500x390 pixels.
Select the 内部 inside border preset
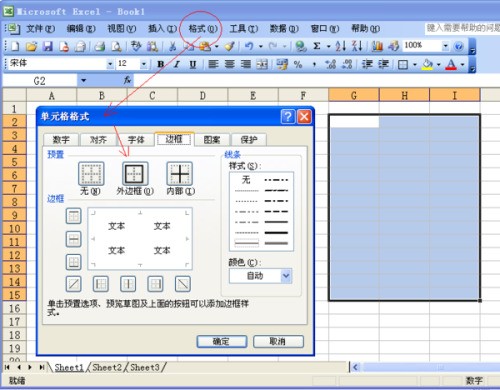pyautogui.click(x=179, y=174)
